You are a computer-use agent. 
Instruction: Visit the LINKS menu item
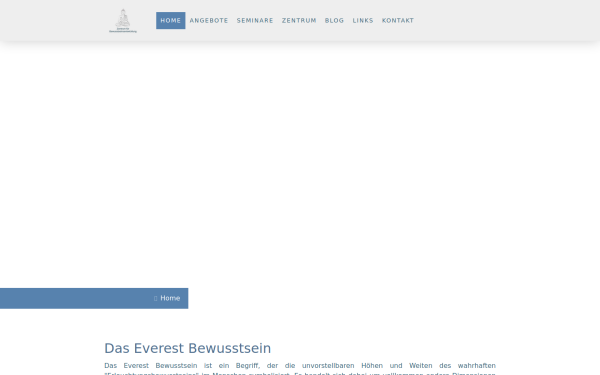pyautogui.click(x=363, y=21)
